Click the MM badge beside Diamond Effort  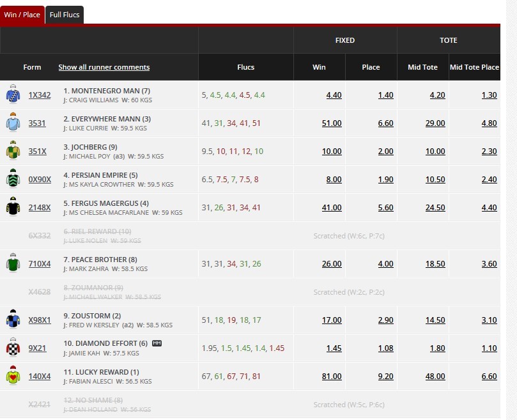pos(157,343)
